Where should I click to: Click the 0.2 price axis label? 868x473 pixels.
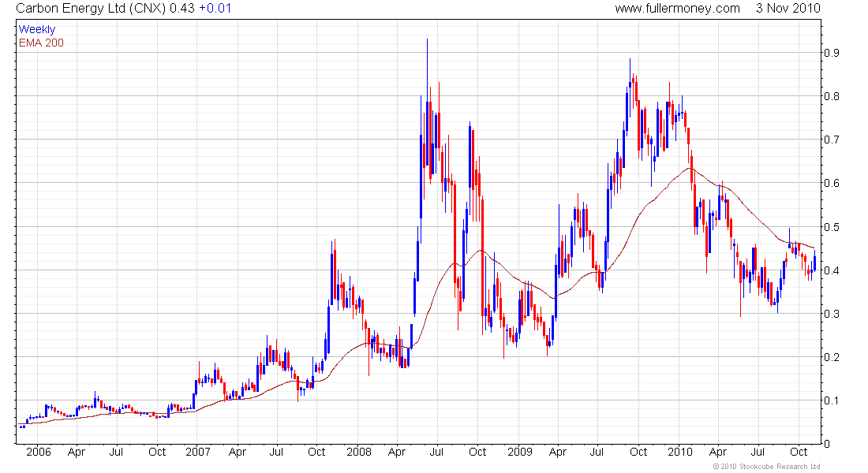point(832,357)
